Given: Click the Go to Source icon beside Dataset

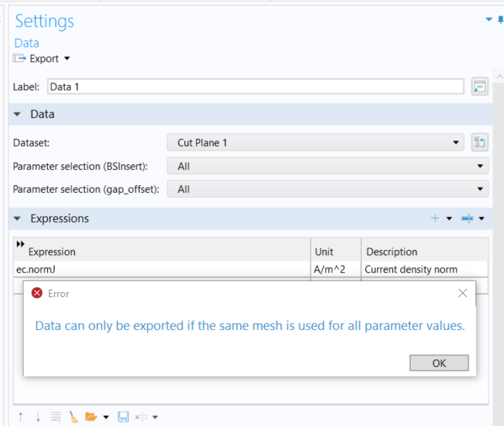Looking at the screenshot, I should pos(480,142).
